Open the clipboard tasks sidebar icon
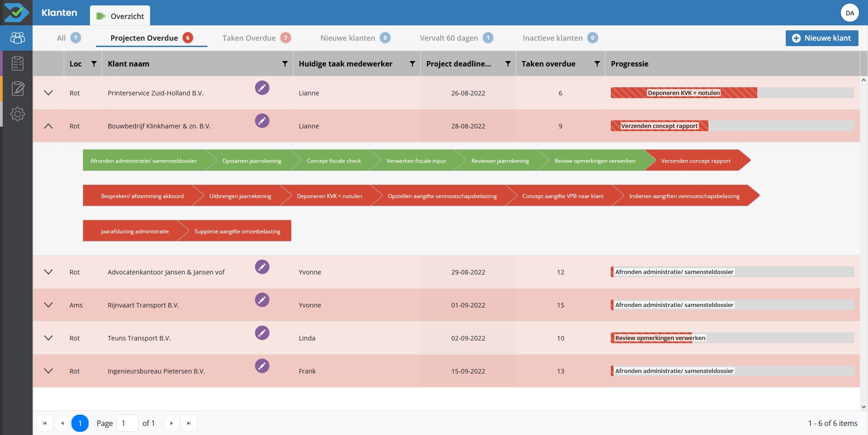 pyautogui.click(x=17, y=63)
